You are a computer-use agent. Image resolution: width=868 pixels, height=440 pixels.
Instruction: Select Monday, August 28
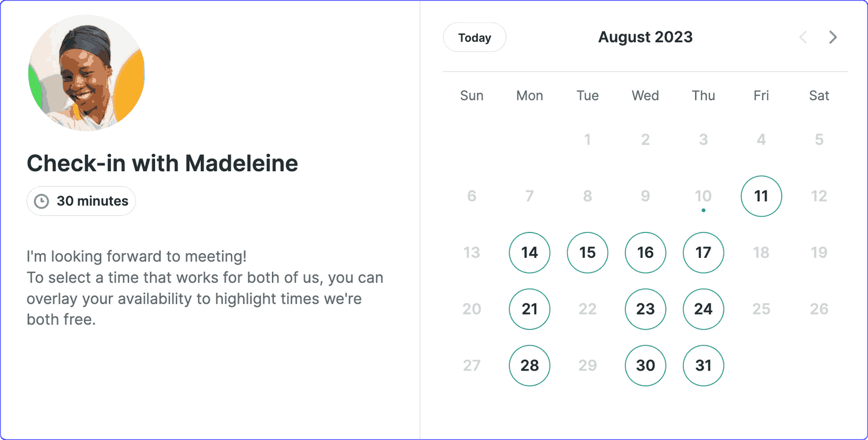pyautogui.click(x=529, y=365)
